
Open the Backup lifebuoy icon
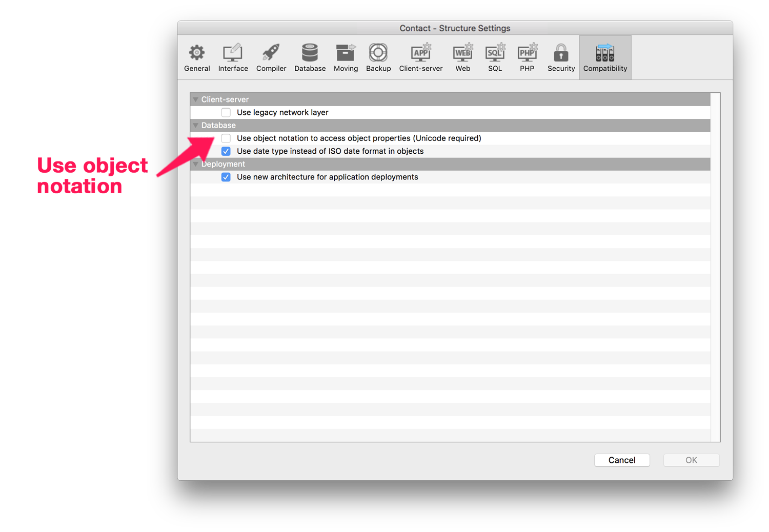378,53
